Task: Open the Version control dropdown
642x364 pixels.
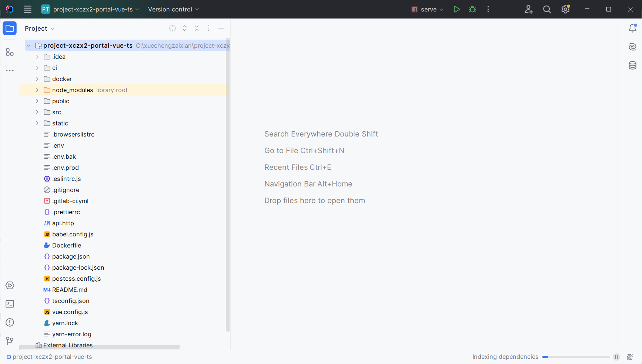Action: 173,9
